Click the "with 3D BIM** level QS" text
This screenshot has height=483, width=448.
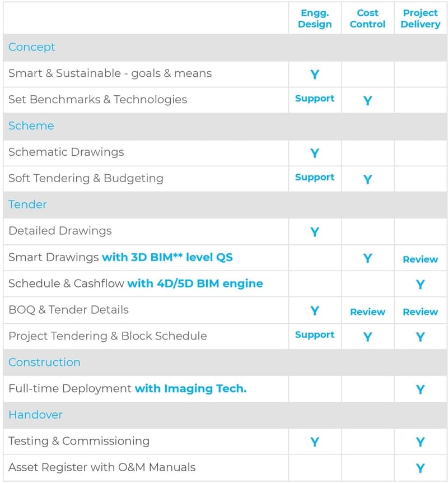(167, 257)
